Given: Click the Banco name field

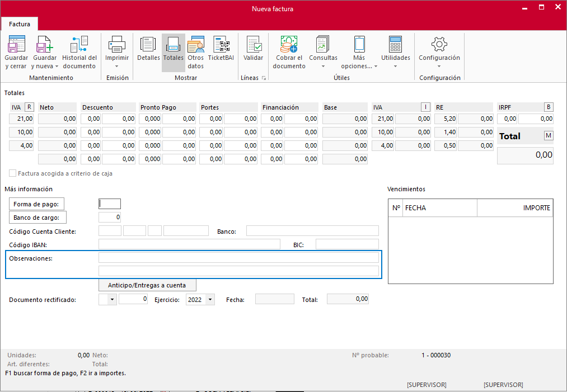Looking at the screenshot, I should (x=312, y=230).
